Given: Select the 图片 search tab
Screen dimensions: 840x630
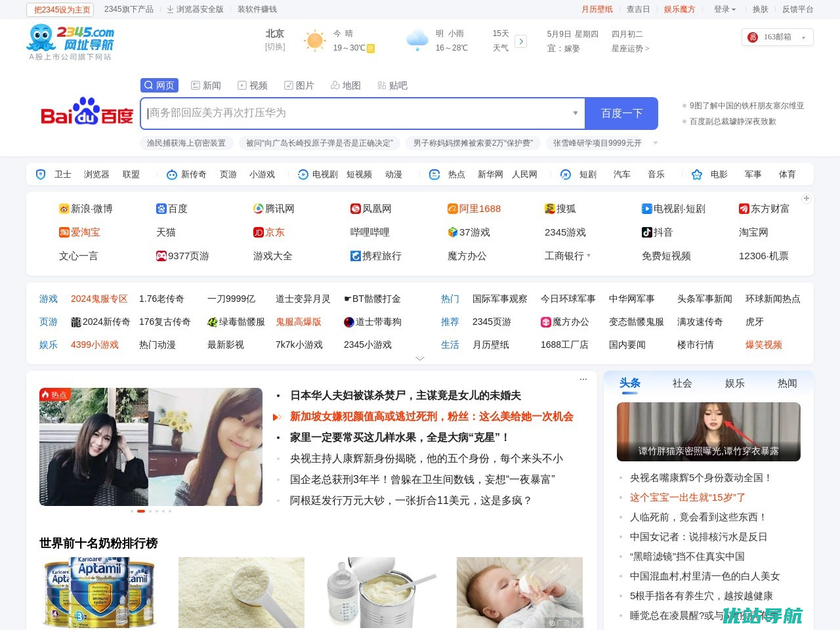Looking at the screenshot, I should [299, 85].
